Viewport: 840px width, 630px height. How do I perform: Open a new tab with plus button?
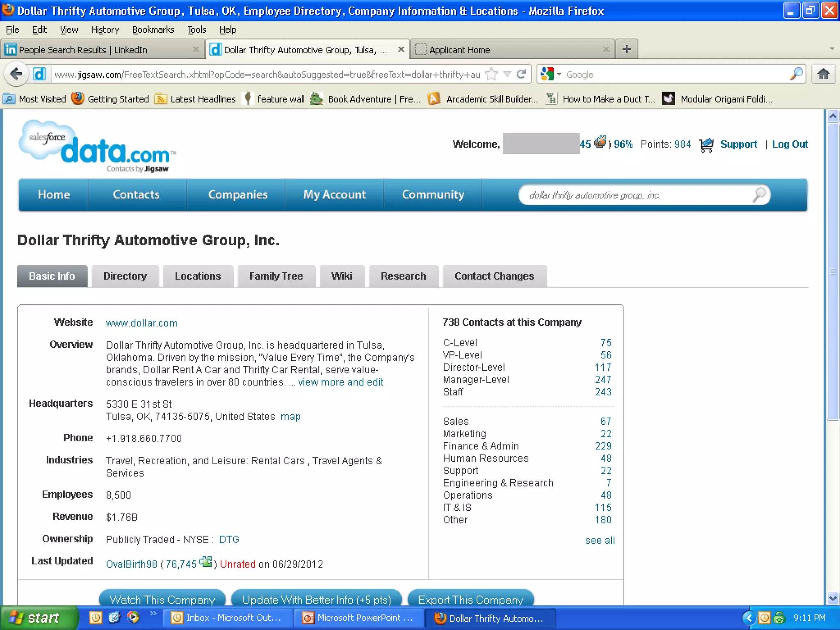coord(626,50)
